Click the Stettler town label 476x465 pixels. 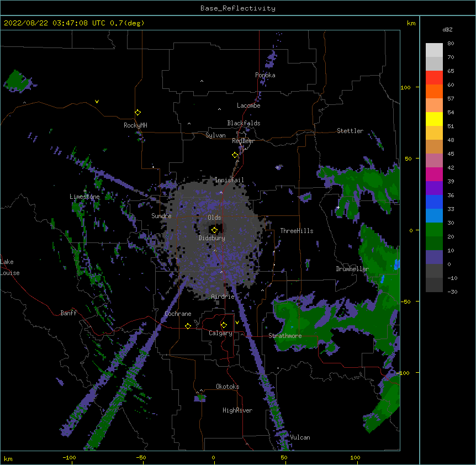click(350, 131)
